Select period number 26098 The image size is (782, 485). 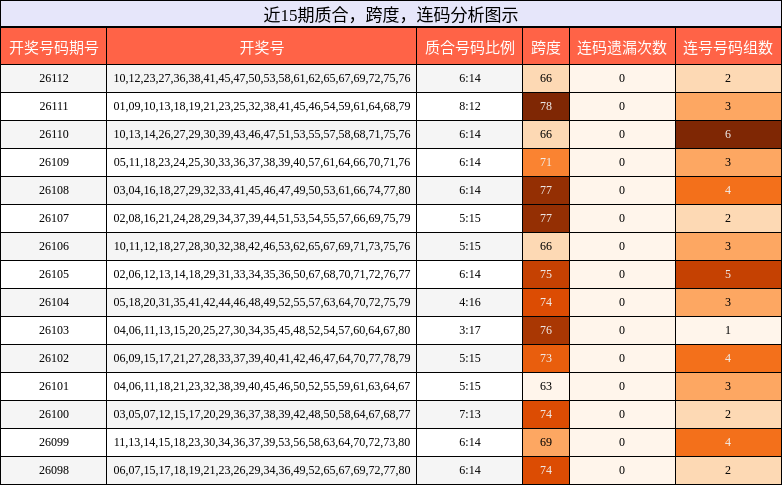point(53,470)
